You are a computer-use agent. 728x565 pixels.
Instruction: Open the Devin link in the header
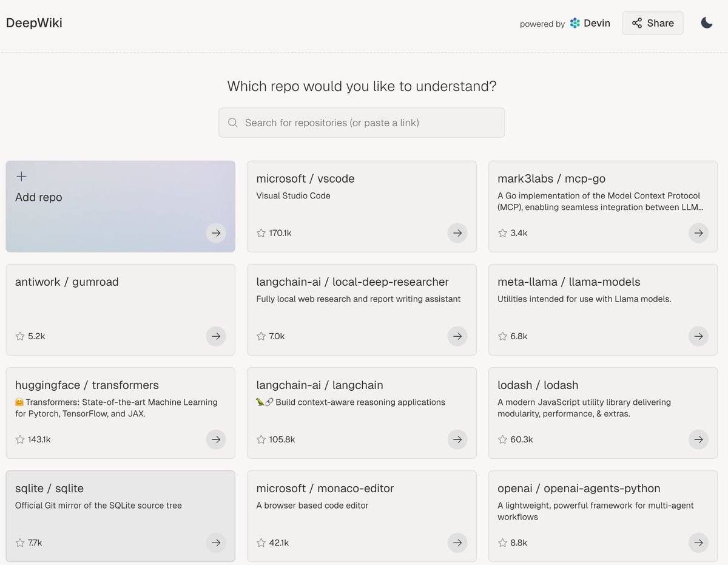590,23
